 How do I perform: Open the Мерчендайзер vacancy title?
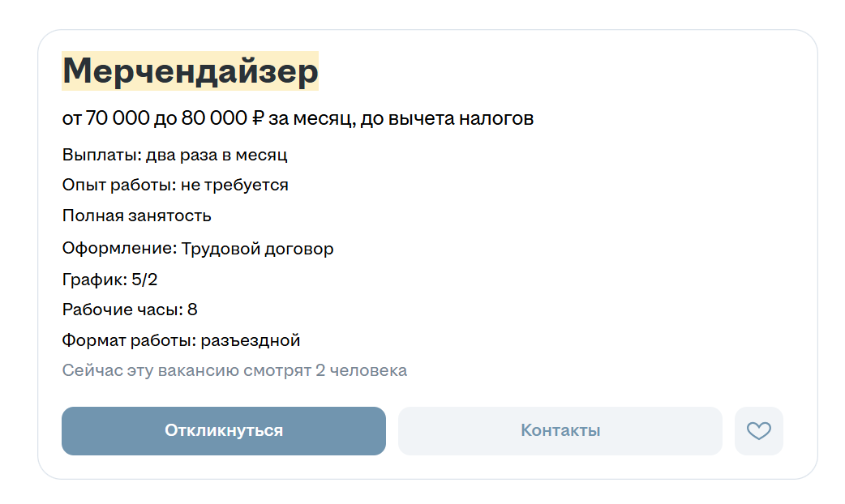pyautogui.click(x=191, y=70)
